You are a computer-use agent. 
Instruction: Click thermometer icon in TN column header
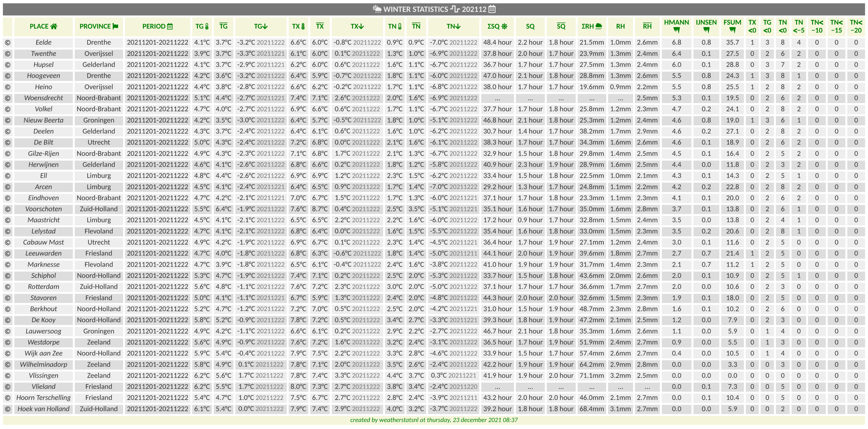400,26
